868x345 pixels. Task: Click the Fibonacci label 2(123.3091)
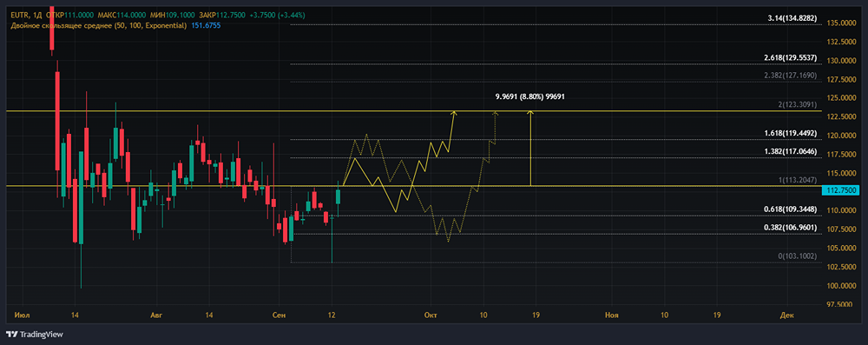[796, 105]
